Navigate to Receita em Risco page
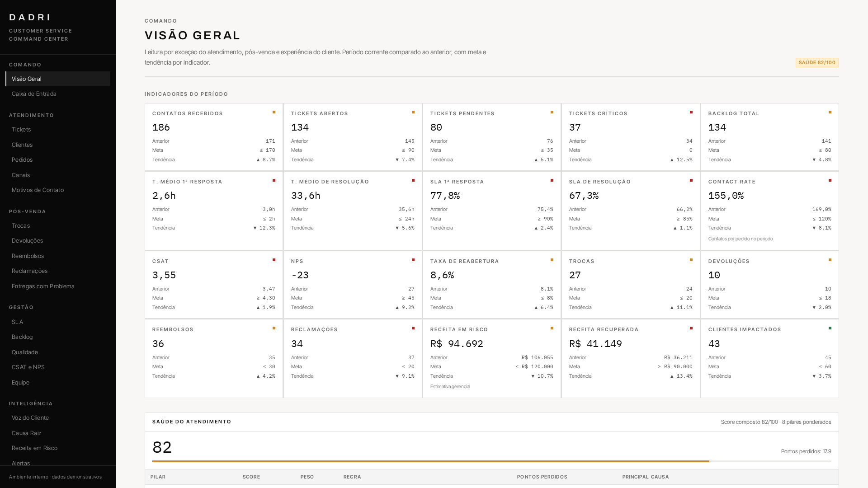 (x=58, y=448)
